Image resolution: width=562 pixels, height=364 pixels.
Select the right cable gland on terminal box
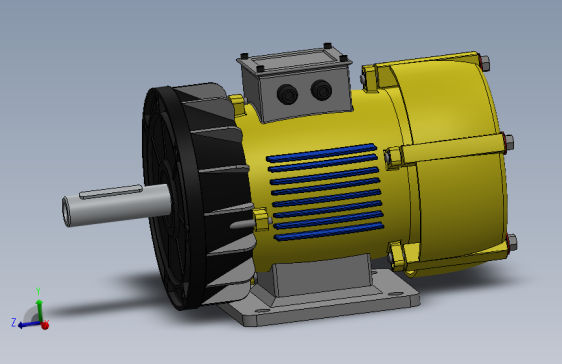click(321, 90)
